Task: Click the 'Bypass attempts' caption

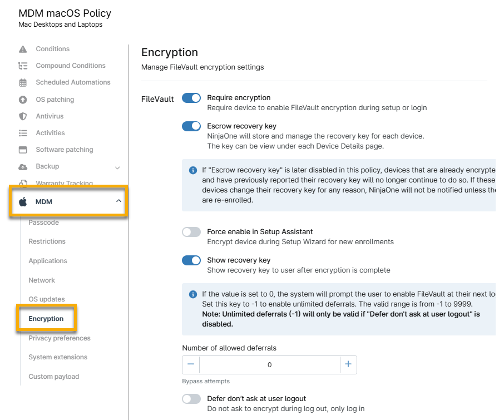Action: pos(206,382)
